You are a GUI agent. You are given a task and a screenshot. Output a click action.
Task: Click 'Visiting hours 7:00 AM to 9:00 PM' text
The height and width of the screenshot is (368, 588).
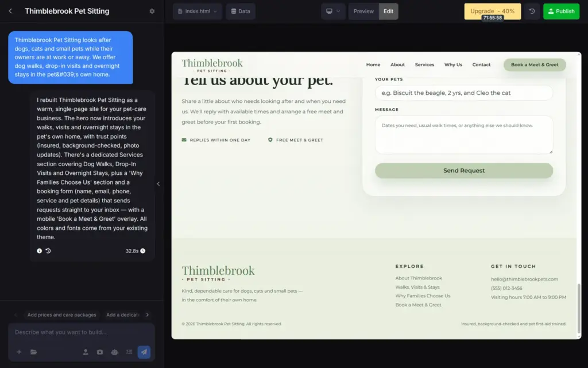(x=528, y=297)
